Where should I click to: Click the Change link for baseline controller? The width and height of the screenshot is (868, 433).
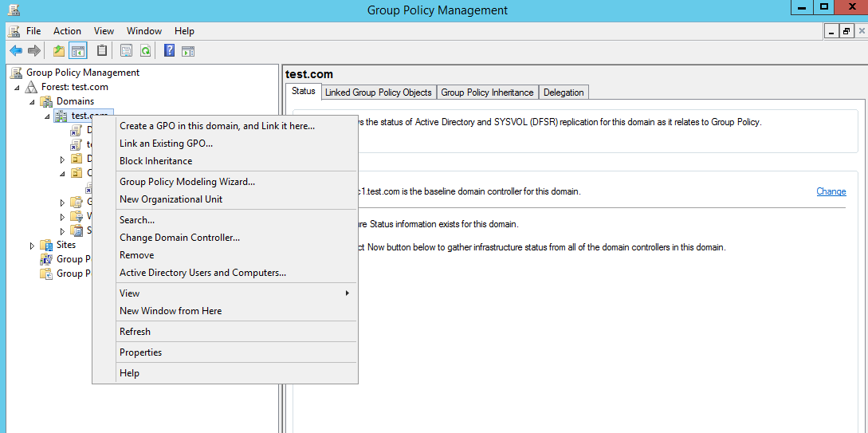coord(831,191)
